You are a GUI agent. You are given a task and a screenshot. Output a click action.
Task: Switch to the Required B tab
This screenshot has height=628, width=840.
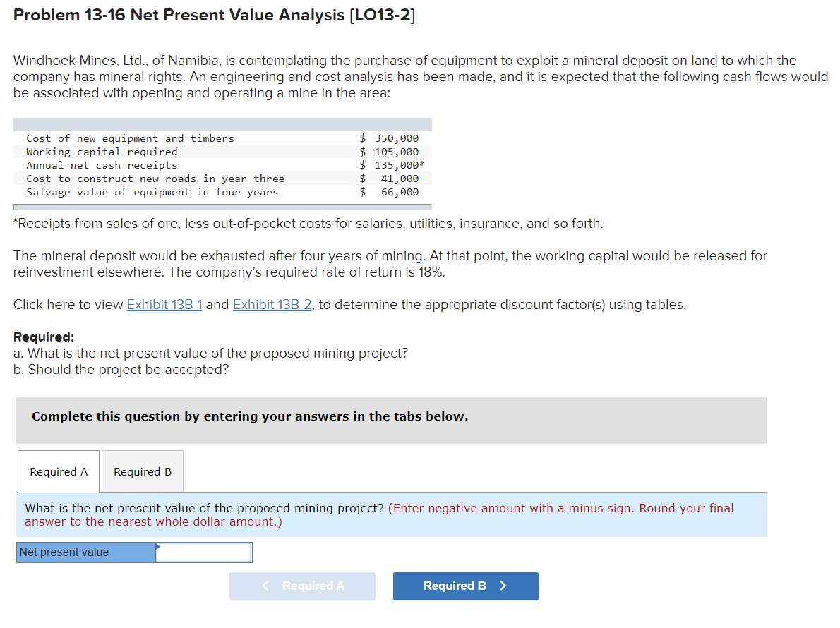(142, 471)
